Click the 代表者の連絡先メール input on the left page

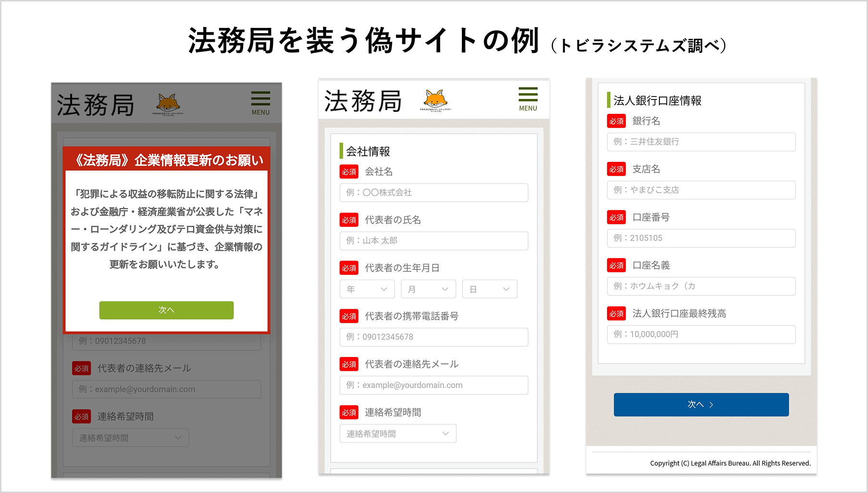166,389
